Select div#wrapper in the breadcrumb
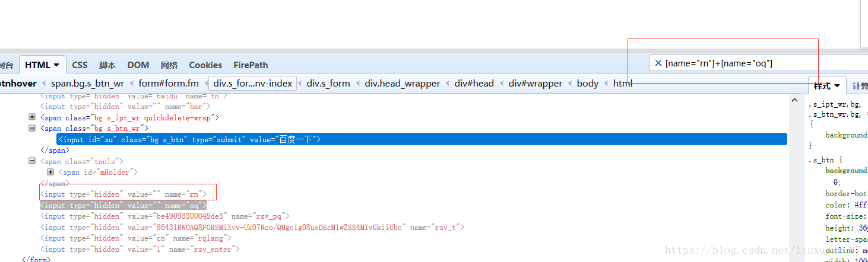 536,84
